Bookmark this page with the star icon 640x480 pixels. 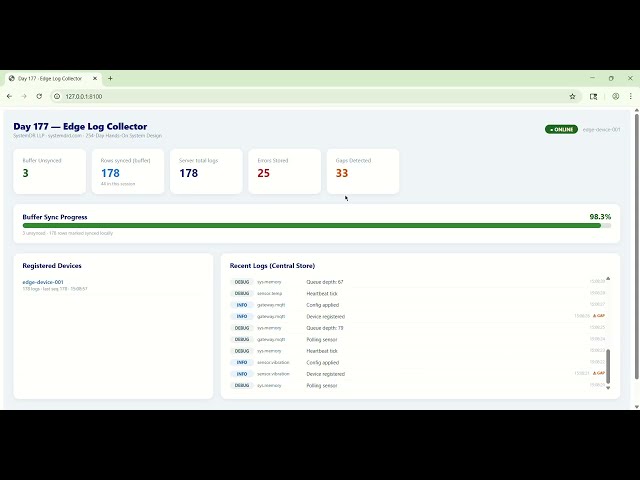572,96
